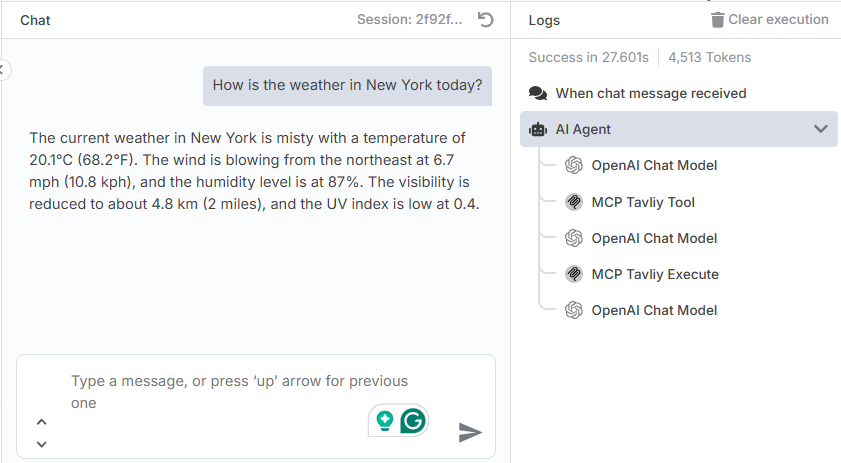This screenshot has height=463, width=841.
Task: Show next message with down chevron
Action: coord(41,444)
